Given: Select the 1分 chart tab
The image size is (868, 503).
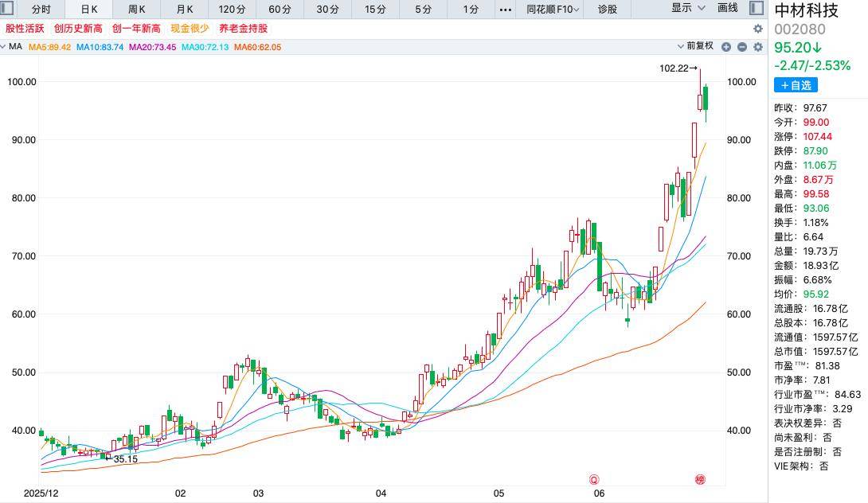Looking at the screenshot, I should tap(471, 10).
